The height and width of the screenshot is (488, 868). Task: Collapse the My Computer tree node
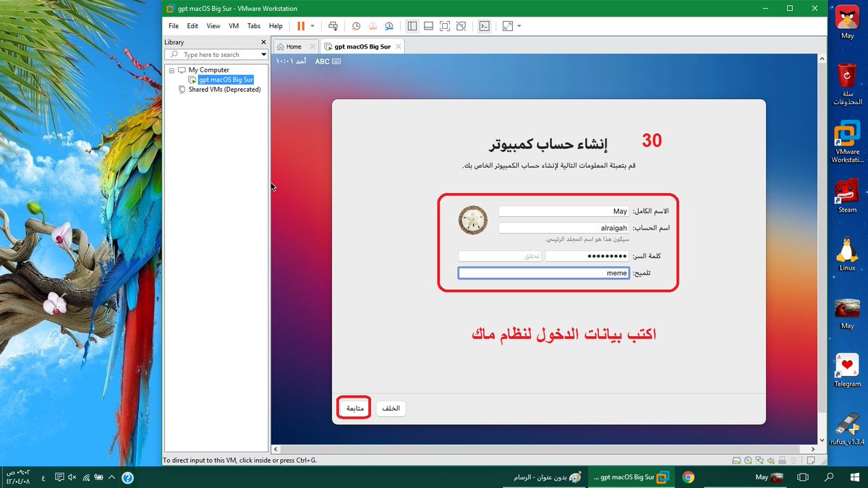(x=172, y=70)
